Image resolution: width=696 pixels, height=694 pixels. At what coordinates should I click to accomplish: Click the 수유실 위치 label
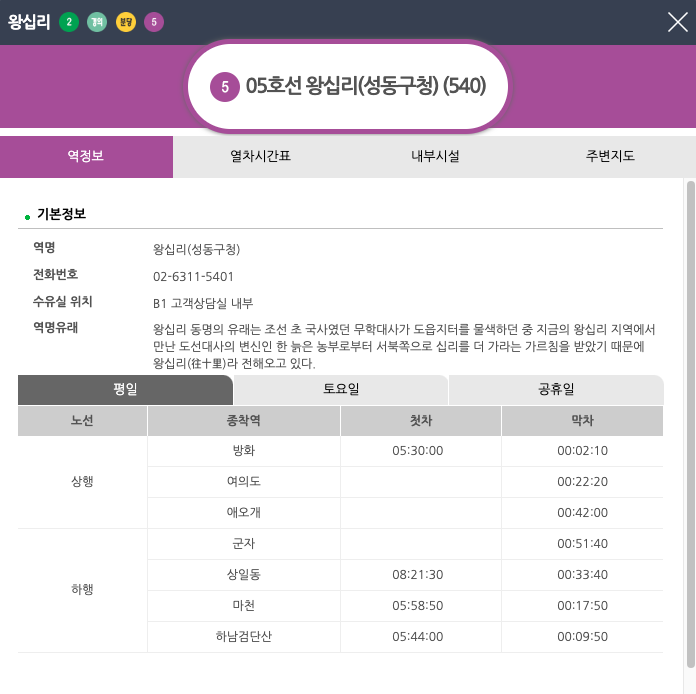pos(63,301)
